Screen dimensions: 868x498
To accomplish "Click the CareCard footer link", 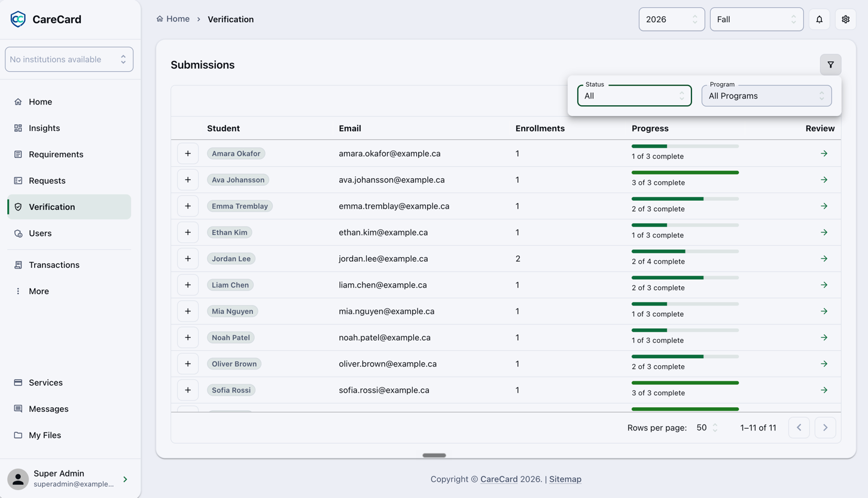I will [x=499, y=479].
